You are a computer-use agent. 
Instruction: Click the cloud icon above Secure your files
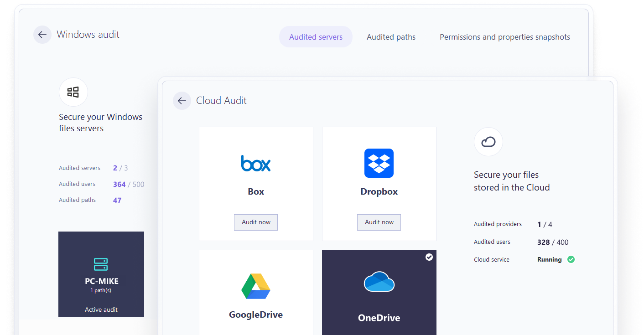coord(488,142)
